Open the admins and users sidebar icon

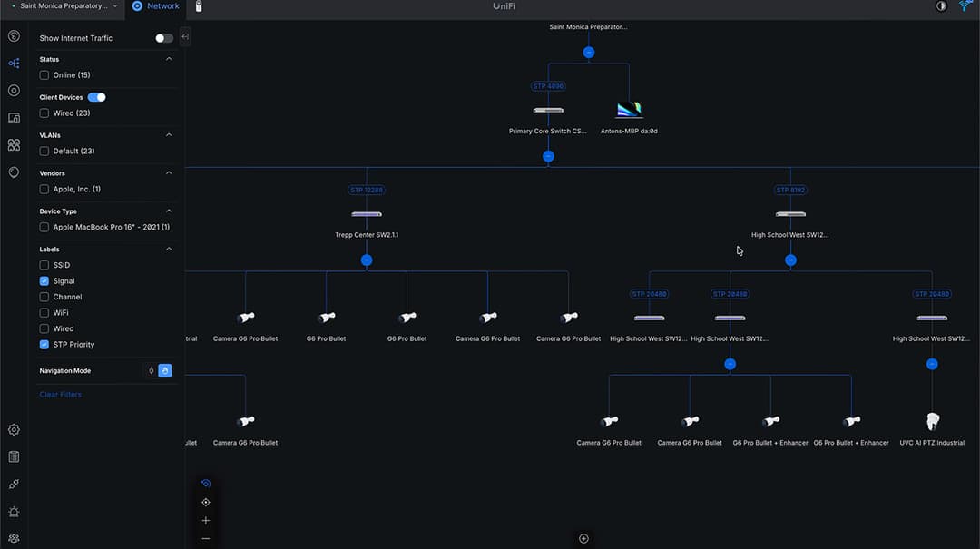click(14, 538)
